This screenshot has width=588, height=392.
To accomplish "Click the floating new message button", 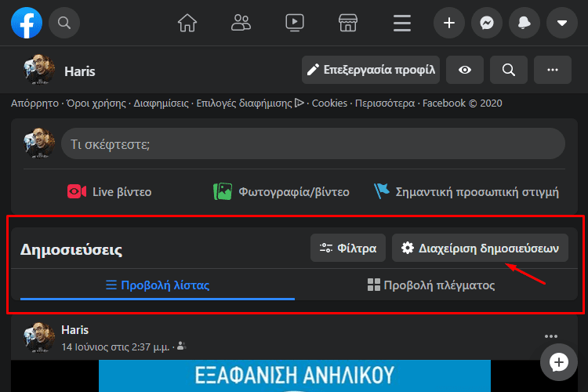I will click(x=559, y=362).
